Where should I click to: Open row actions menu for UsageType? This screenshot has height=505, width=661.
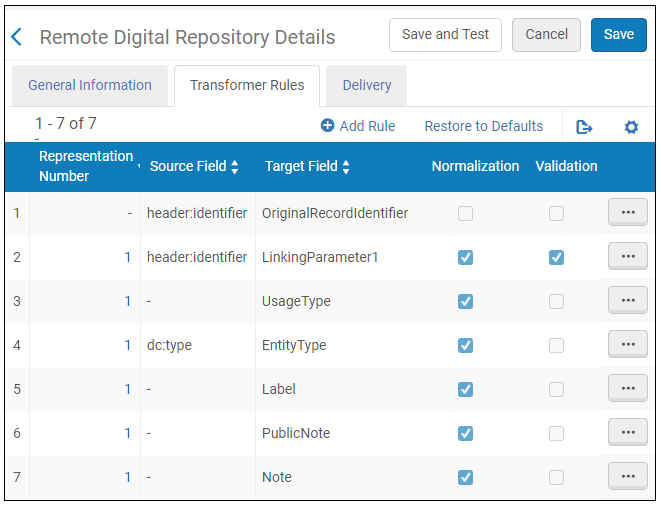point(628,300)
